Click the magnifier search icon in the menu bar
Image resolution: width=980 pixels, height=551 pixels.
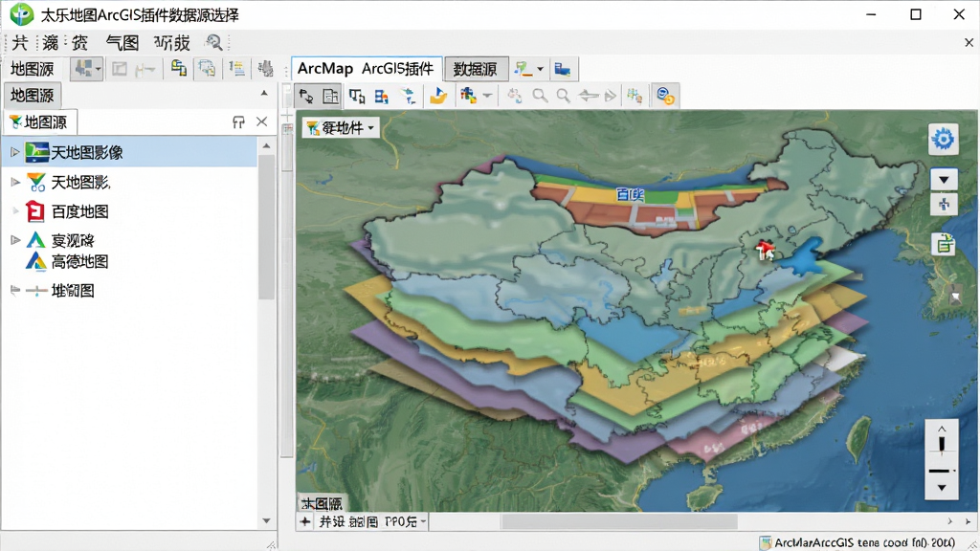(x=213, y=42)
